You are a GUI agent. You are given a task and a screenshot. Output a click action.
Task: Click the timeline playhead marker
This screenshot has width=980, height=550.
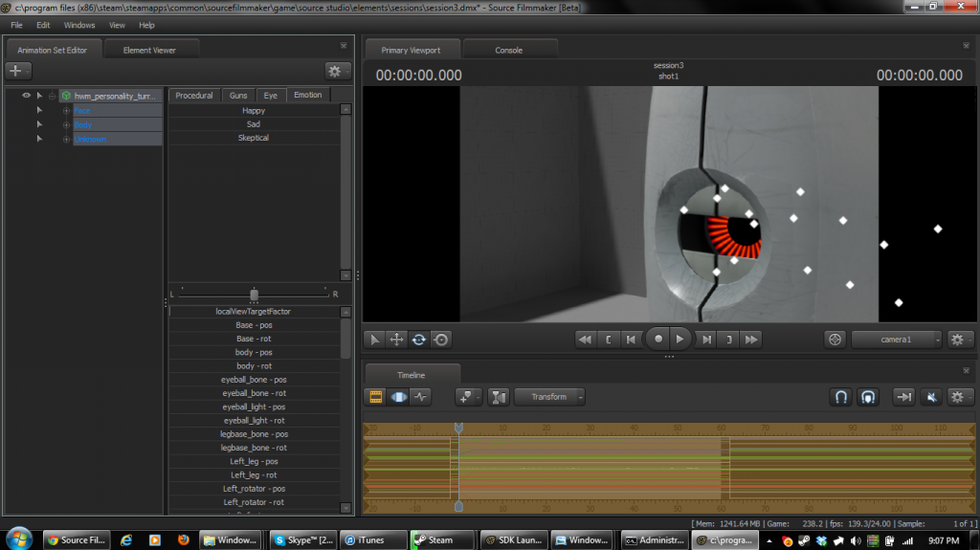tap(458, 429)
